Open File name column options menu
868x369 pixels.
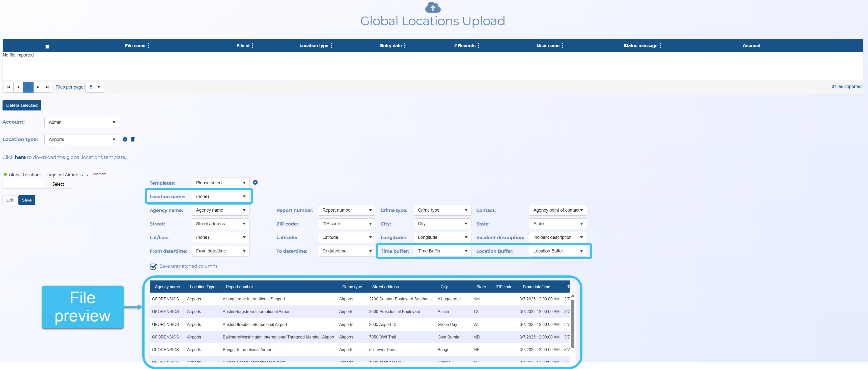coord(149,45)
